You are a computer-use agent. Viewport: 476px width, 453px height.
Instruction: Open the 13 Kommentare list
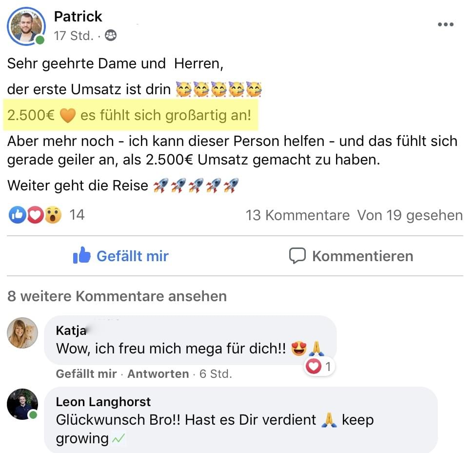tap(297, 215)
